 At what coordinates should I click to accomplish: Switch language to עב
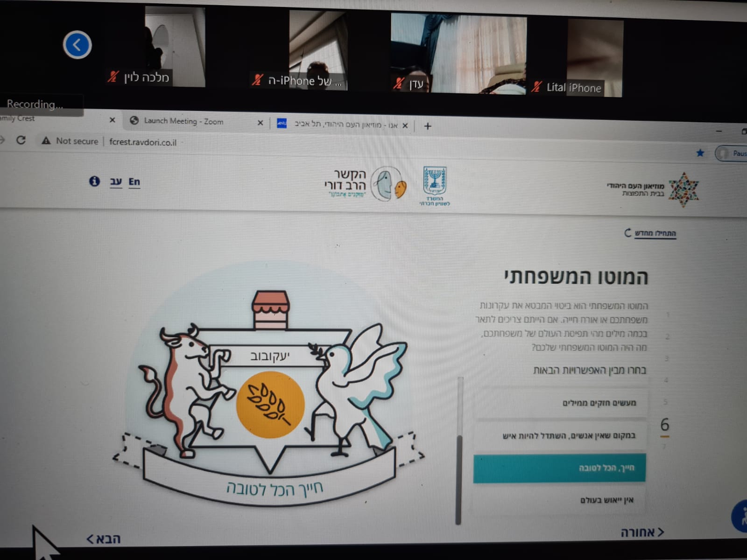click(116, 182)
